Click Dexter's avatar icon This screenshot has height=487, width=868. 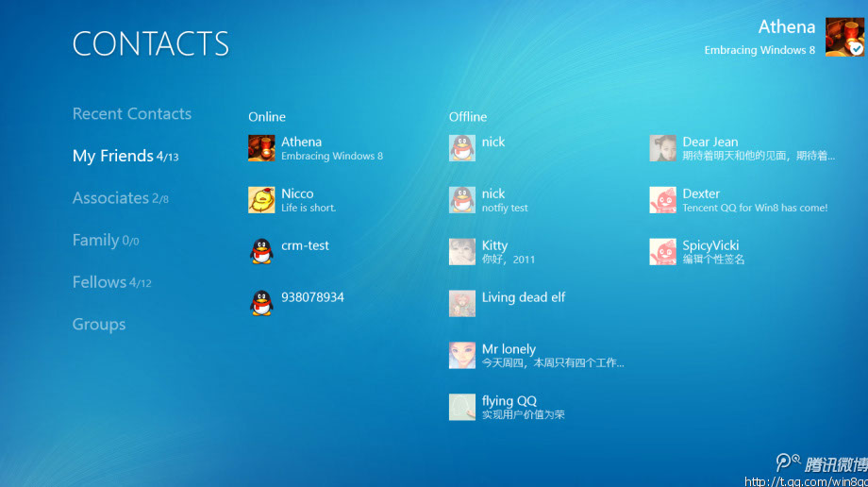[662, 199]
